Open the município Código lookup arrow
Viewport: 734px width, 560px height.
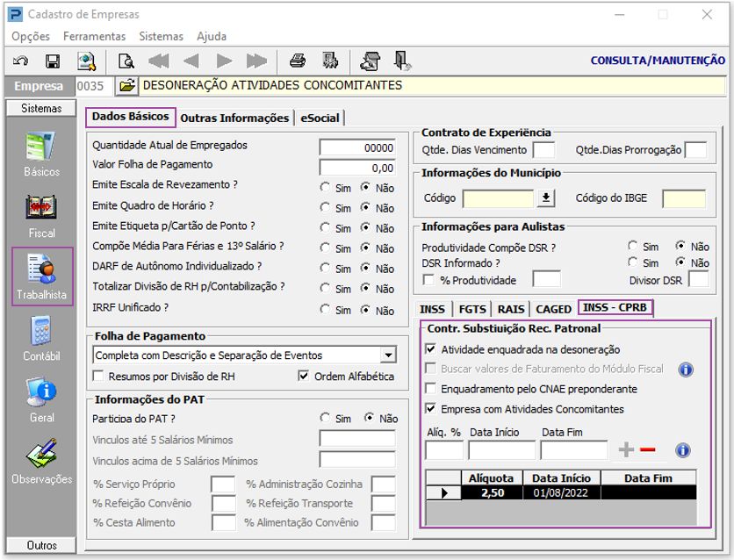(x=546, y=198)
